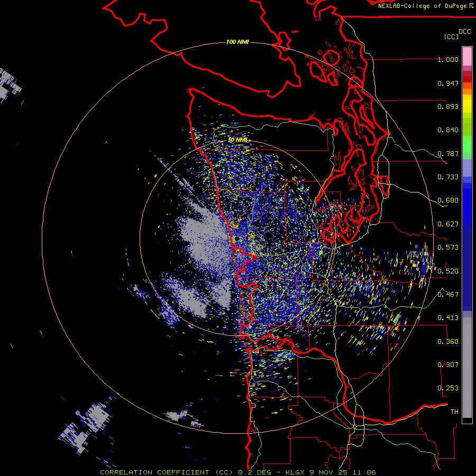Click the 0.947 scale value

pyautogui.click(x=448, y=83)
